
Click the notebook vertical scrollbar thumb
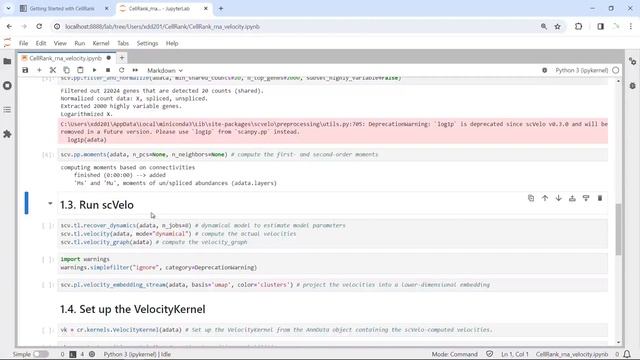pyautogui.click(x=619, y=229)
